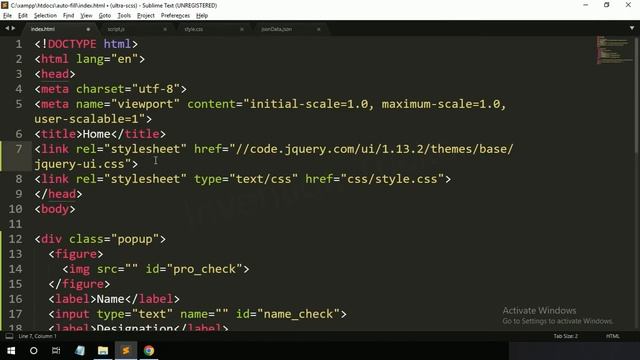Click the body tag on line 10

pyautogui.click(x=55, y=209)
